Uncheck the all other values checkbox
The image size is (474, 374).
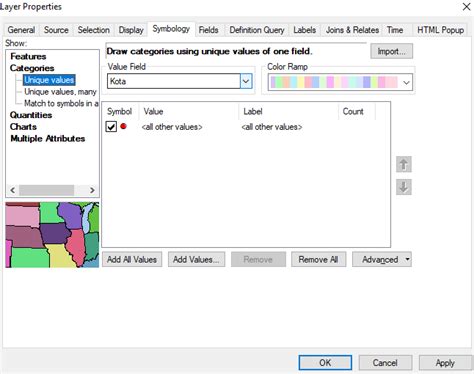[111, 127]
